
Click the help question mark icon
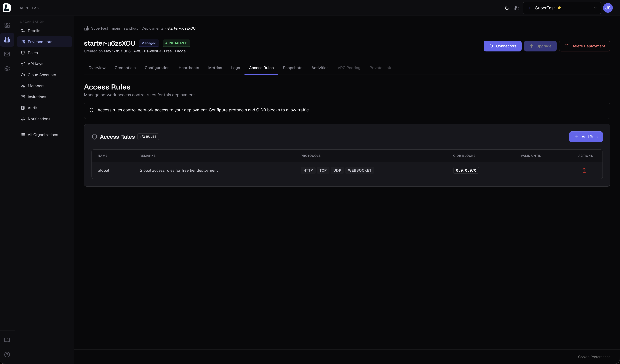point(7,354)
